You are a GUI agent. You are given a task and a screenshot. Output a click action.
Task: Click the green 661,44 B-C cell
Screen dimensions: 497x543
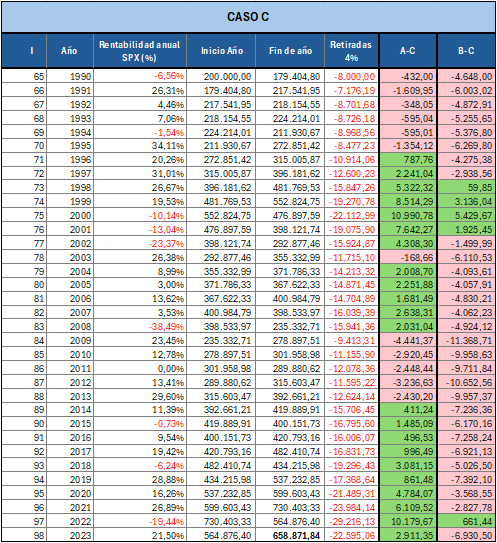point(466,521)
